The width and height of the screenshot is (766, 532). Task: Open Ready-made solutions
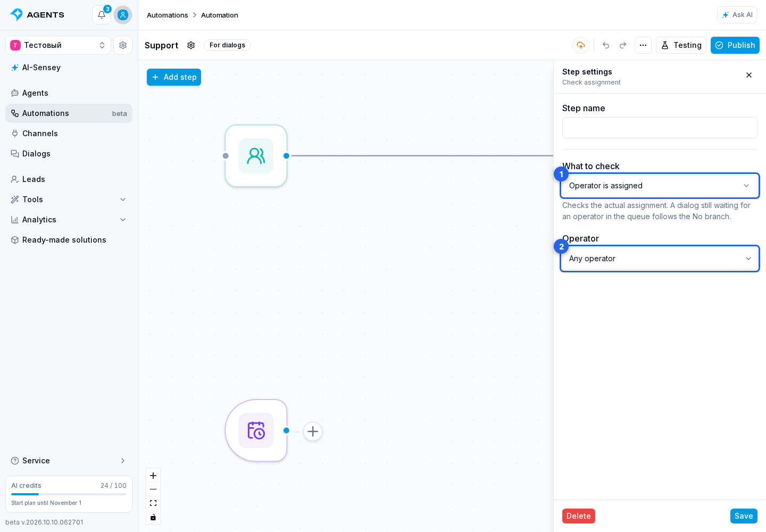pyautogui.click(x=69, y=240)
